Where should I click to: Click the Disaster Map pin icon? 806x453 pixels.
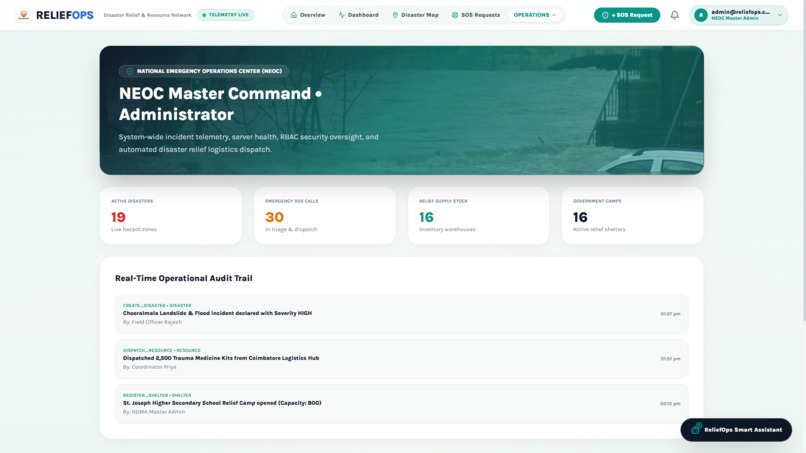click(395, 15)
